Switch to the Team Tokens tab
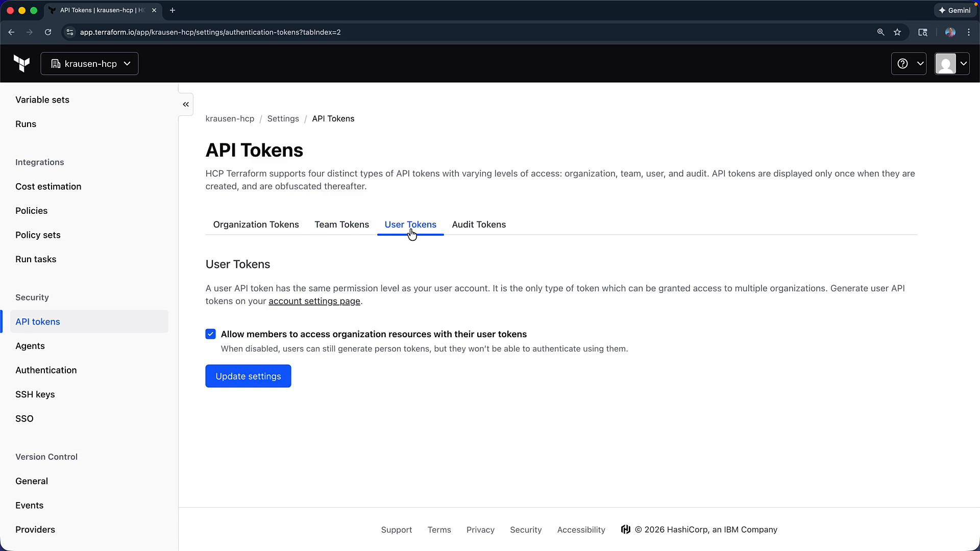The height and width of the screenshot is (551, 980). click(x=341, y=224)
